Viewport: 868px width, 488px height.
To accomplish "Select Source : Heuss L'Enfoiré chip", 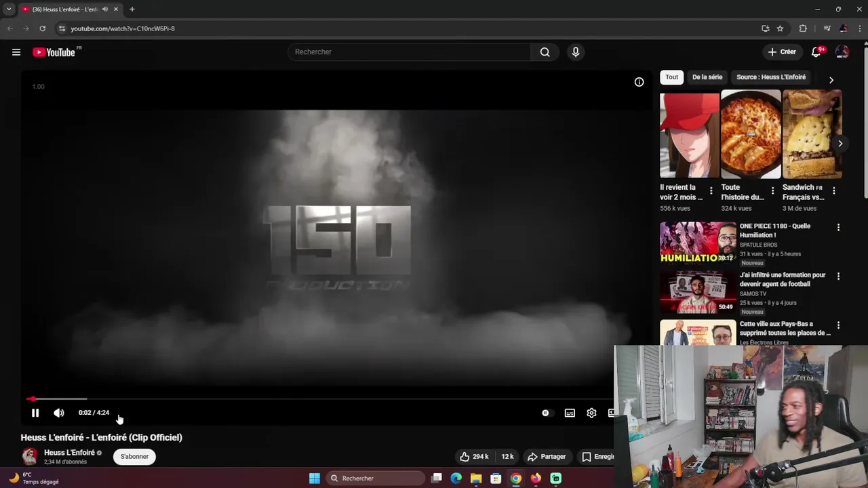I will coord(771,77).
